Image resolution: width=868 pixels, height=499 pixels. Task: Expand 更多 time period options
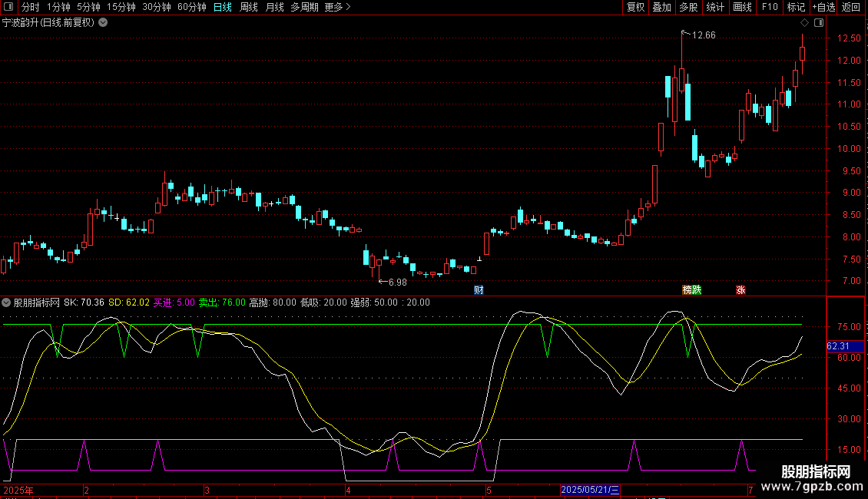pyautogui.click(x=337, y=7)
